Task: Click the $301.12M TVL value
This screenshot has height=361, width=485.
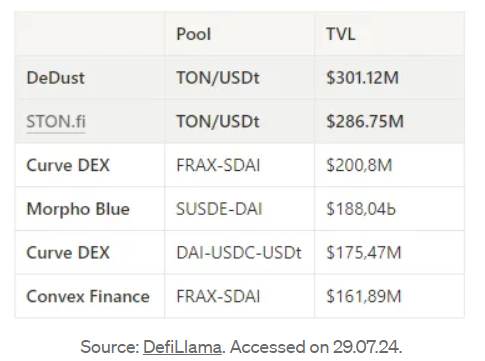Action: (363, 78)
